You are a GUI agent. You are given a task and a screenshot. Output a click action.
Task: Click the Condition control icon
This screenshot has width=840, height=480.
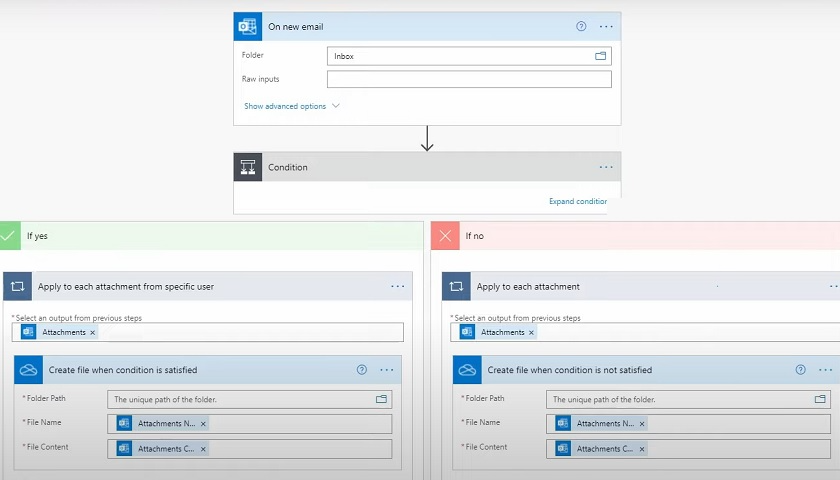(248, 167)
